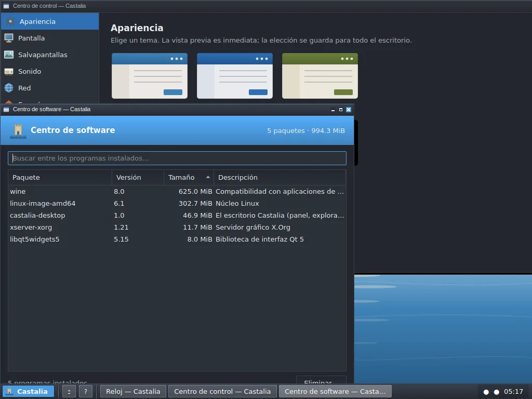Maximize the Centro de software window
The width and height of the screenshot is (532, 399).
click(341, 110)
